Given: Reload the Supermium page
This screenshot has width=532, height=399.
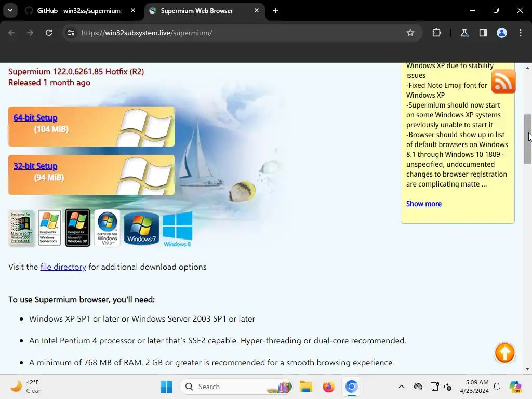Looking at the screenshot, I should tap(49, 33).
